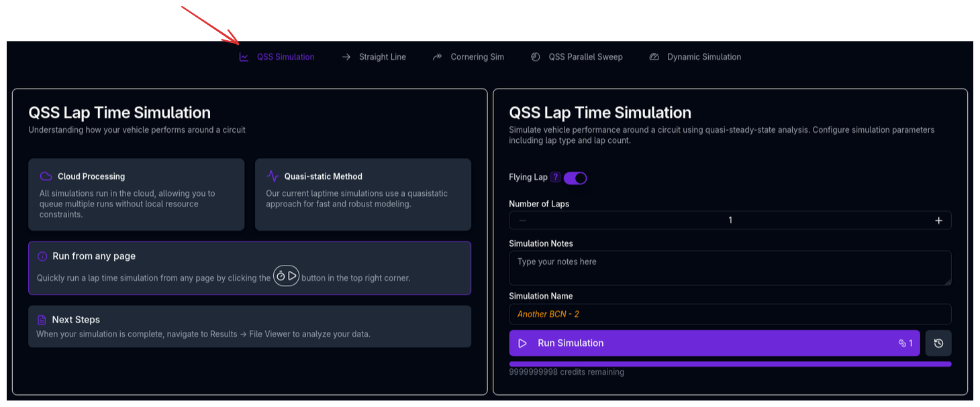The image size is (980, 407).
Task: Open the simulation history via clock icon
Action: [x=938, y=343]
